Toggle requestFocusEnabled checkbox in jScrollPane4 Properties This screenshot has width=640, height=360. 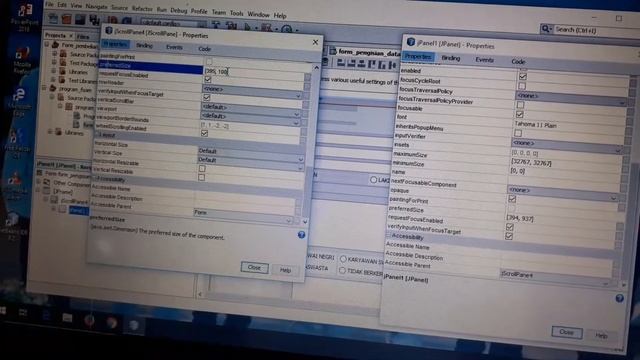click(208, 79)
